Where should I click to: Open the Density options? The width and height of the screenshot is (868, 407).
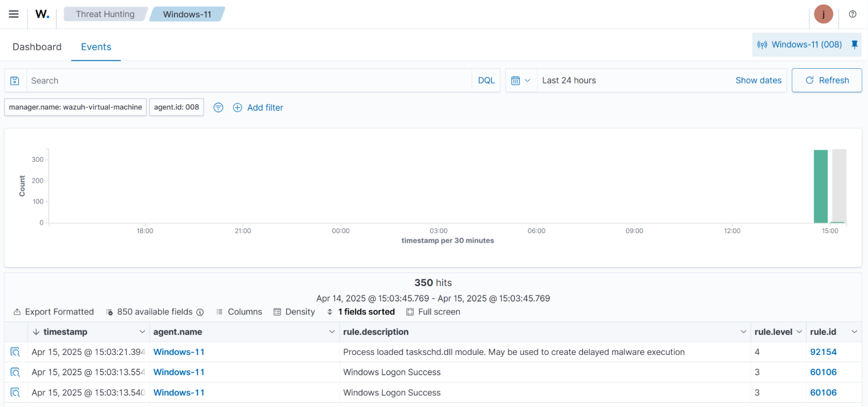pyautogui.click(x=294, y=312)
